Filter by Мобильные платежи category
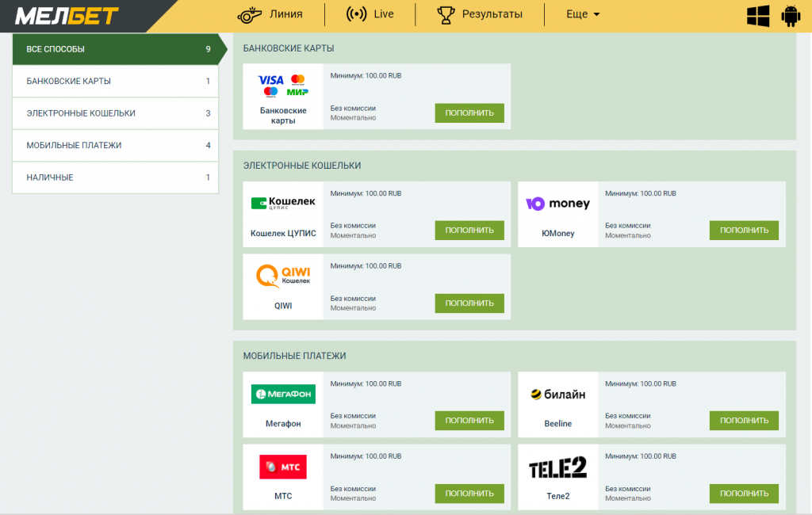The width and height of the screenshot is (812, 515). [x=116, y=146]
